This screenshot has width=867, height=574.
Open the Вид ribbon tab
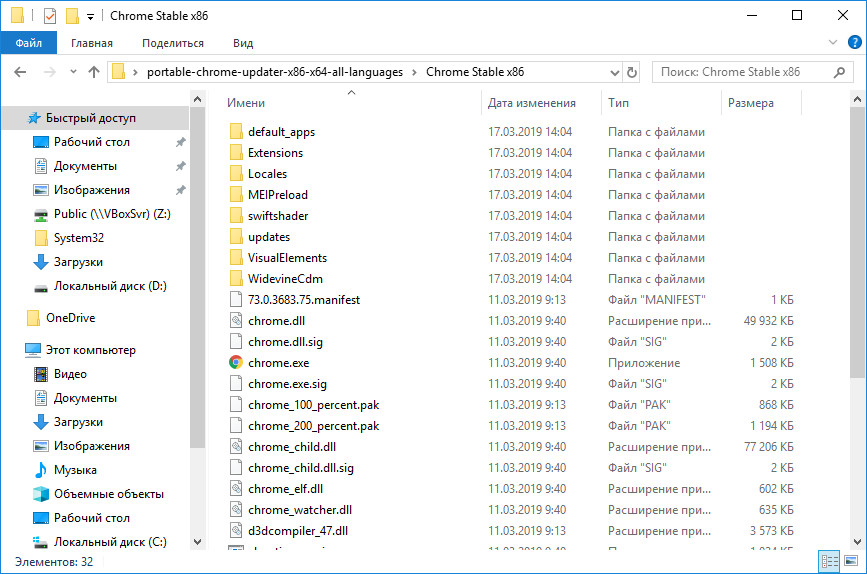click(243, 43)
